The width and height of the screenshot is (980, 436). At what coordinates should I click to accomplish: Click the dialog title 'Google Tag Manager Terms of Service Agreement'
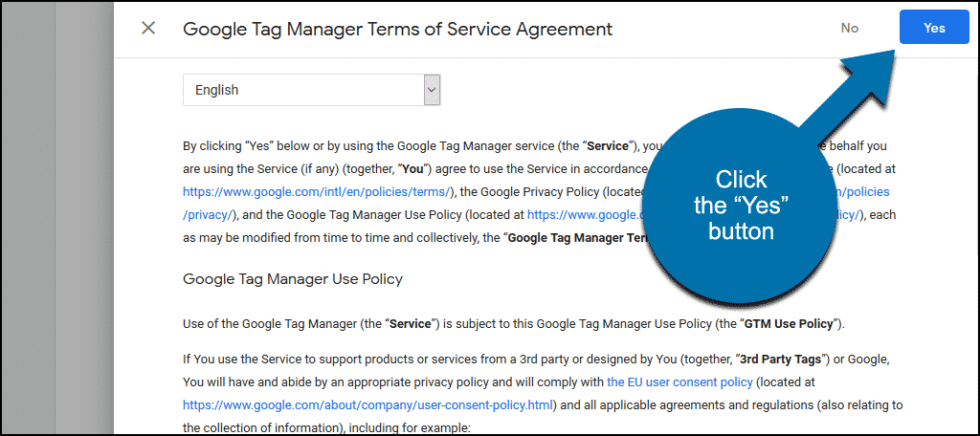tap(397, 29)
